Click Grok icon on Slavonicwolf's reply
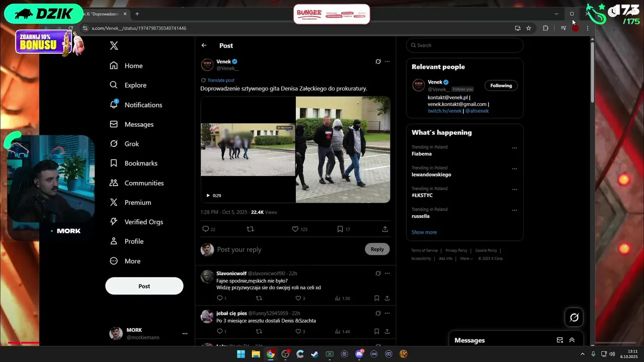 click(x=378, y=274)
